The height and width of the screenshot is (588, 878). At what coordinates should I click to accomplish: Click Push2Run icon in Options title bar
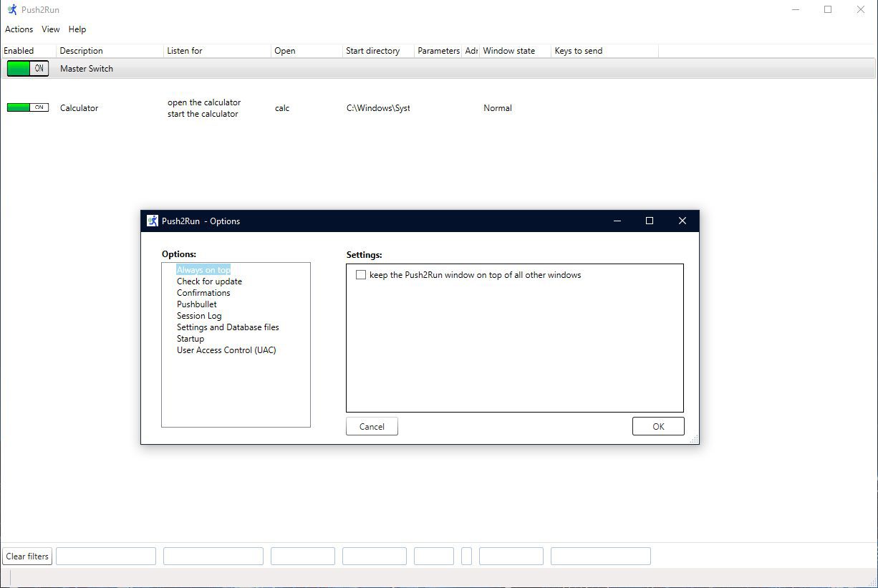click(x=153, y=221)
